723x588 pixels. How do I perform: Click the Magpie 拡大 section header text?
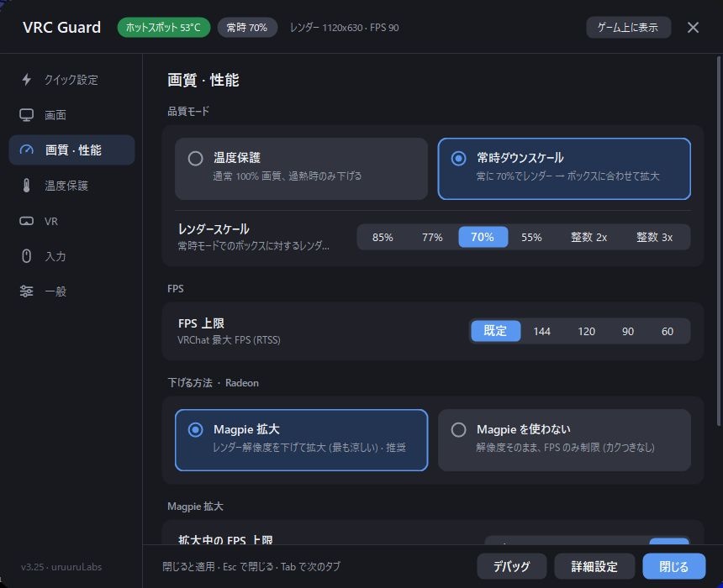(196, 507)
